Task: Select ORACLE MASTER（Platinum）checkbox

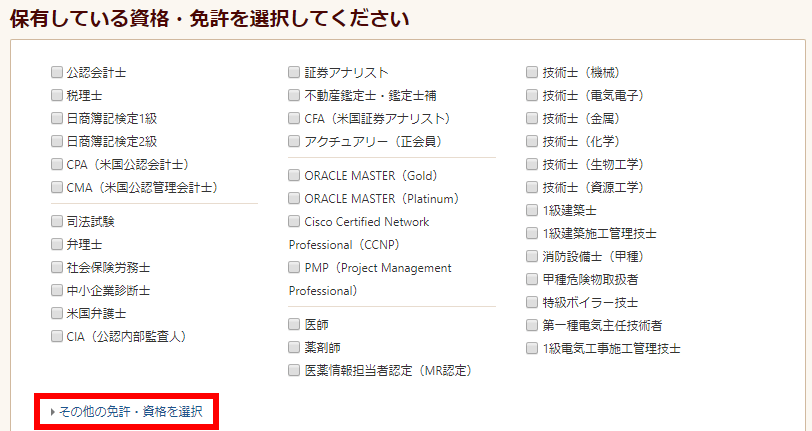Action: click(294, 198)
